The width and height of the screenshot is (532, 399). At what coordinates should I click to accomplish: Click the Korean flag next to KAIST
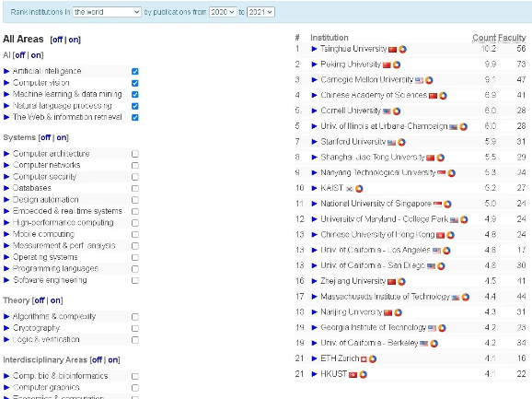click(350, 189)
